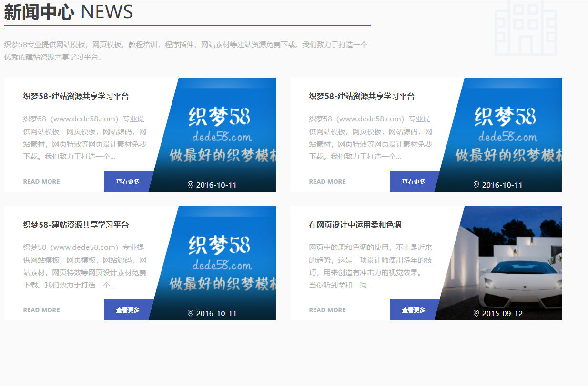Click the faded building icon in the header
Viewport: 588px width, 386px height.
(x=526, y=29)
